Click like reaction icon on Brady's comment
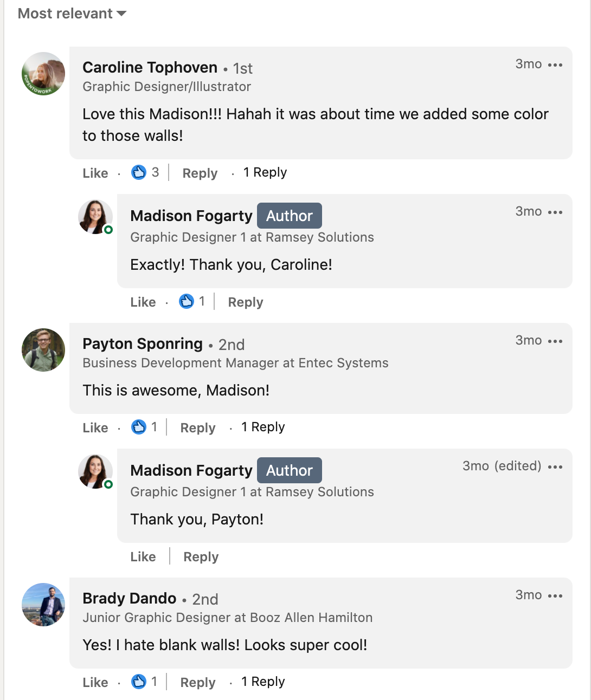Viewport: 591px width, 700px height. click(x=139, y=682)
